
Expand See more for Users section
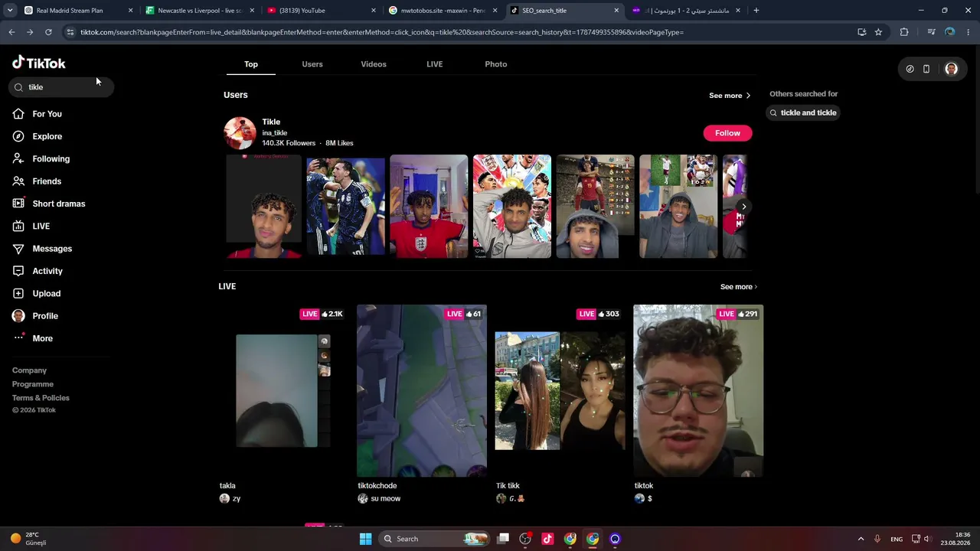730,96
